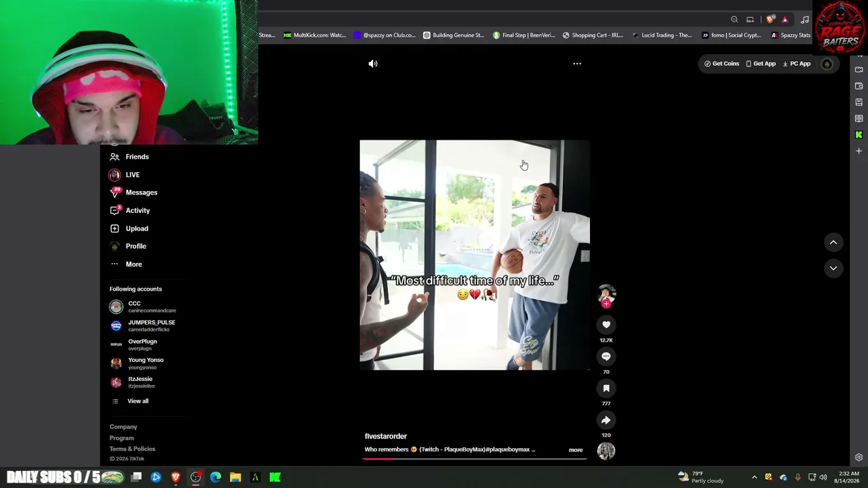Open the profile avatar menu in the header
This screenshot has width=868, height=488.
pos(827,64)
